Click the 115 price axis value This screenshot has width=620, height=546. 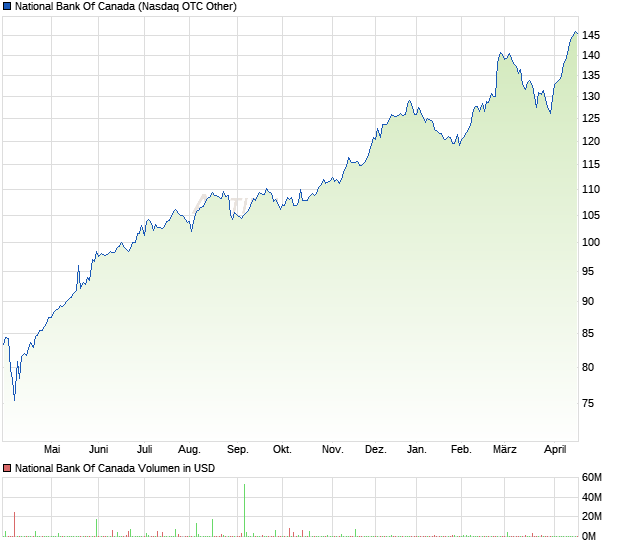click(591, 164)
